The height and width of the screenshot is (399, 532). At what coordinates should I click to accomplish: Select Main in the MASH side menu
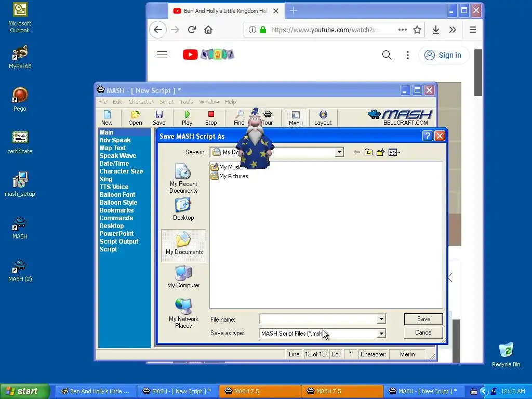pyautogui.click(x=107, y=132)
